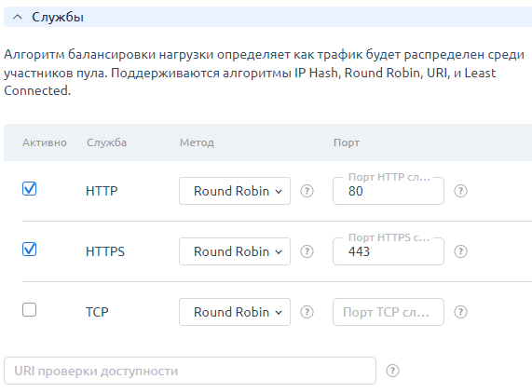The height and width of the screenshot is (392, 532).
Task: Uncheck the HTTP service active checkbox
Action: pos(29,188)
